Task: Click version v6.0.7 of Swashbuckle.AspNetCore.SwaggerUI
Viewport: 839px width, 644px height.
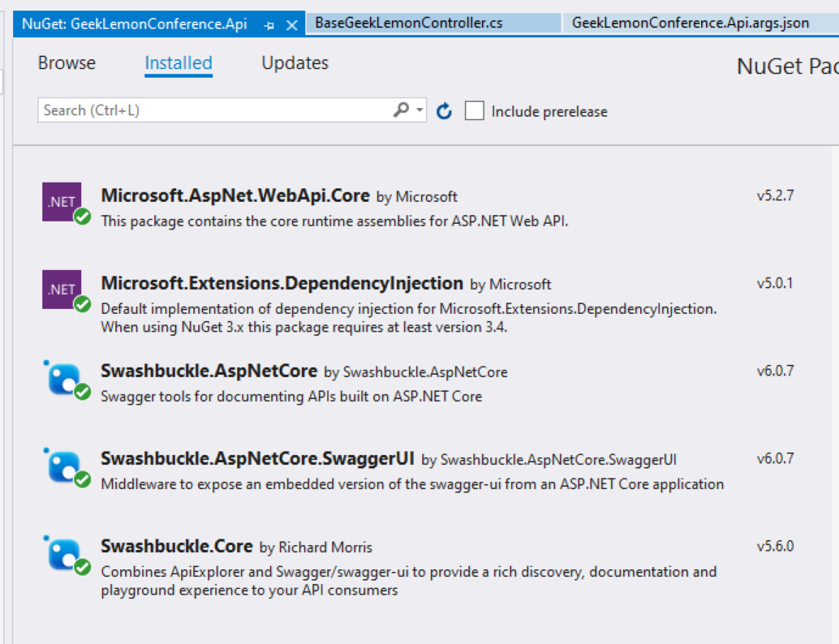Action: point(775,458)
